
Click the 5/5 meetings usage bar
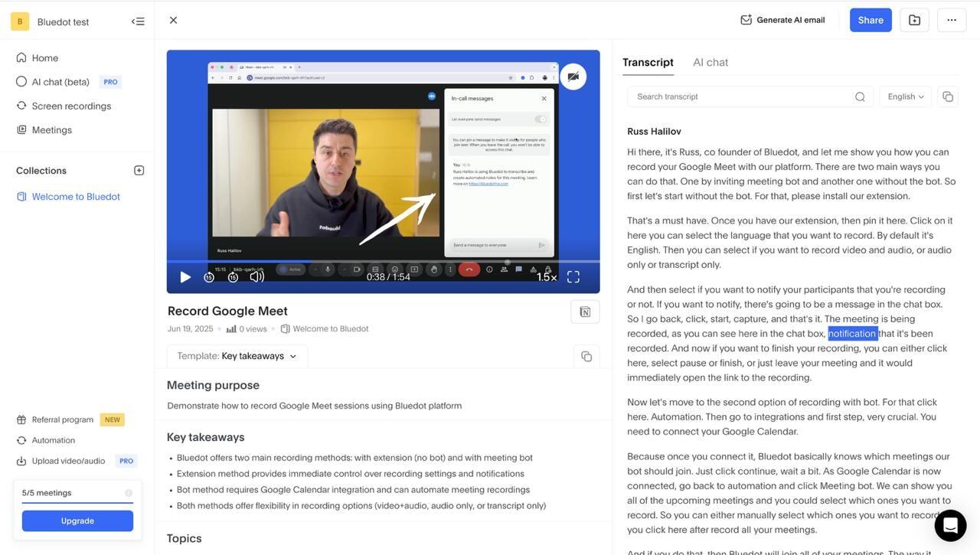(x=77, y=503)
